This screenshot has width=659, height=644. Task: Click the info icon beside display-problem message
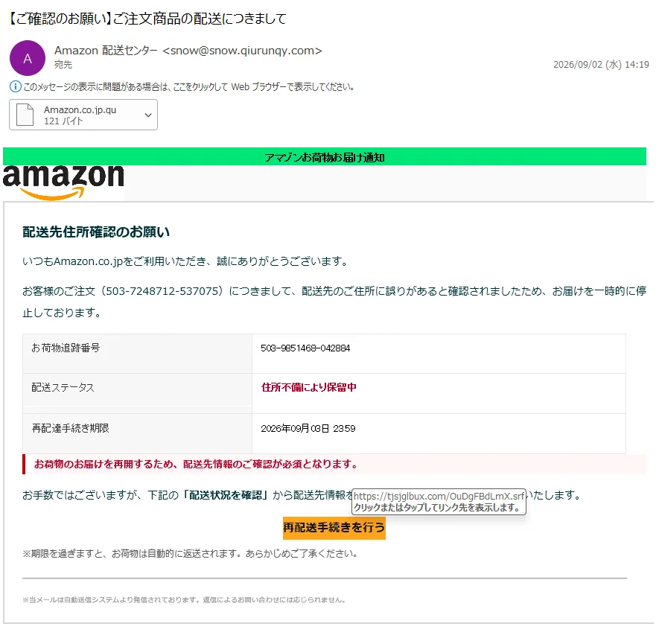[15, 87]
